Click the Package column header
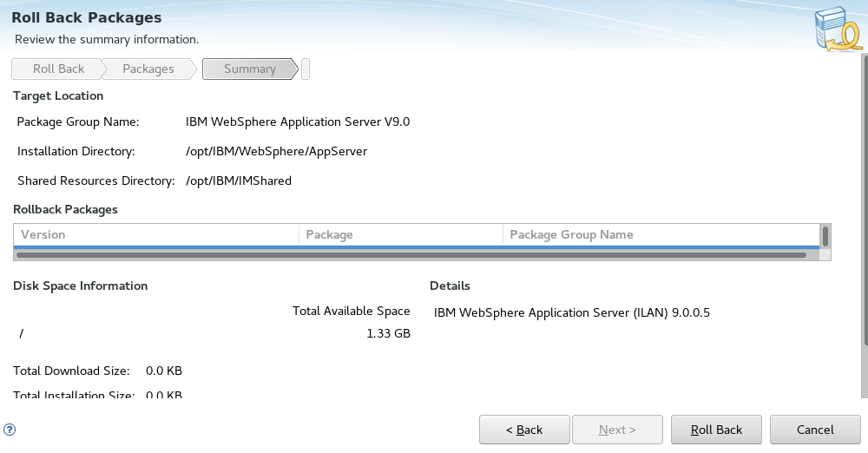The height and width of the screenshot is (453, 868). 401,235
